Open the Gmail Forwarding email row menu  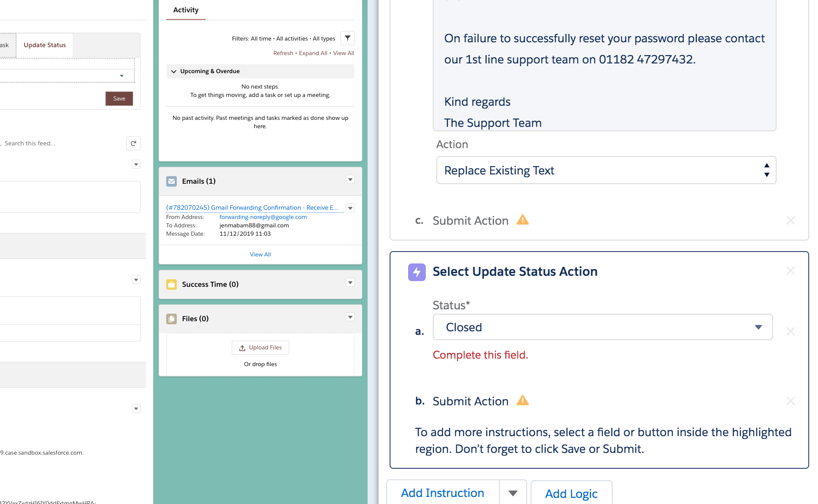point(350,208)
